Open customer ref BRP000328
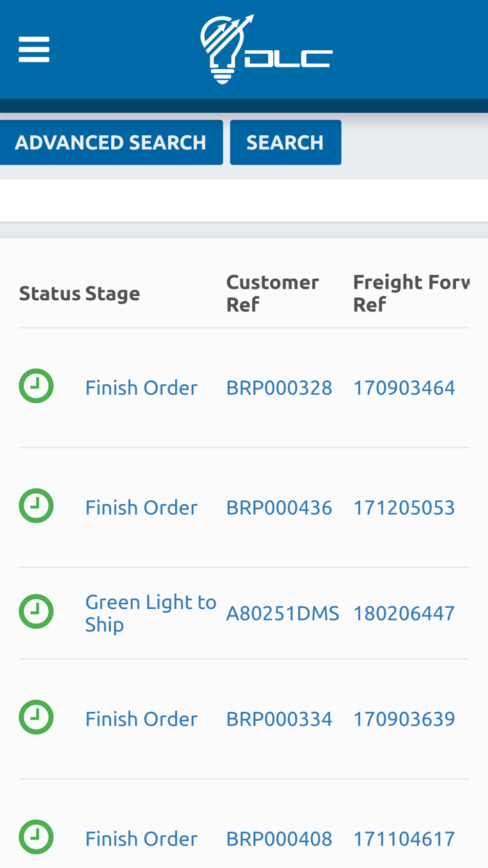 (279, 388)
